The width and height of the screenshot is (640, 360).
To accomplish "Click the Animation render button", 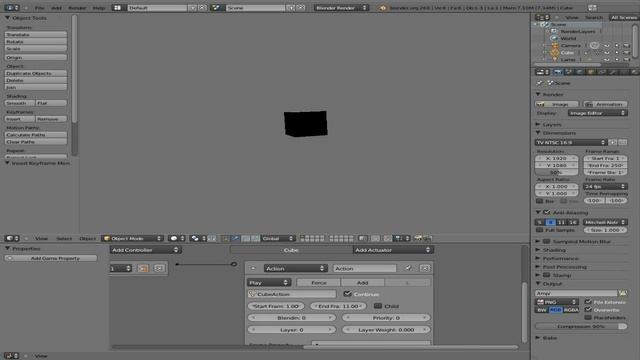I will coord(605,104).
